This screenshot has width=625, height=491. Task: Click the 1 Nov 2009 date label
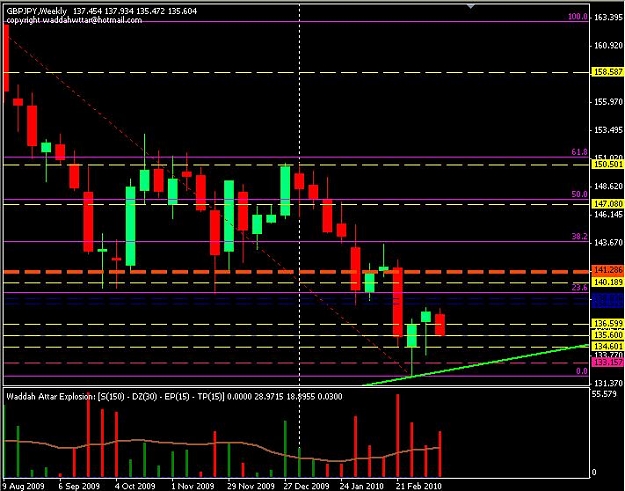[x=192, y=486]
